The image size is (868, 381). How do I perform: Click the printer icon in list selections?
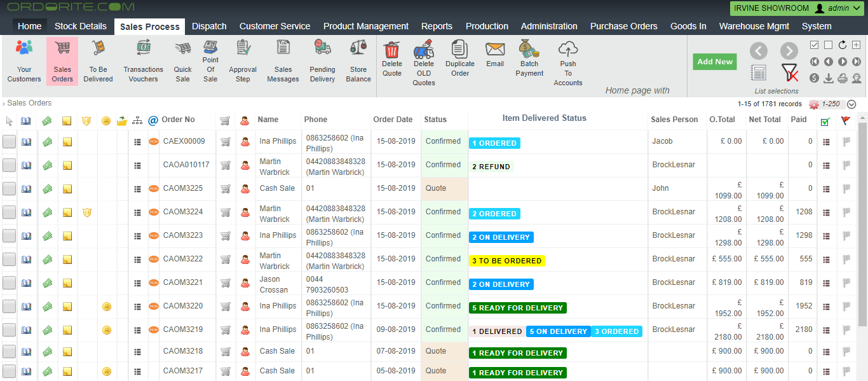[x=843, y=78]
